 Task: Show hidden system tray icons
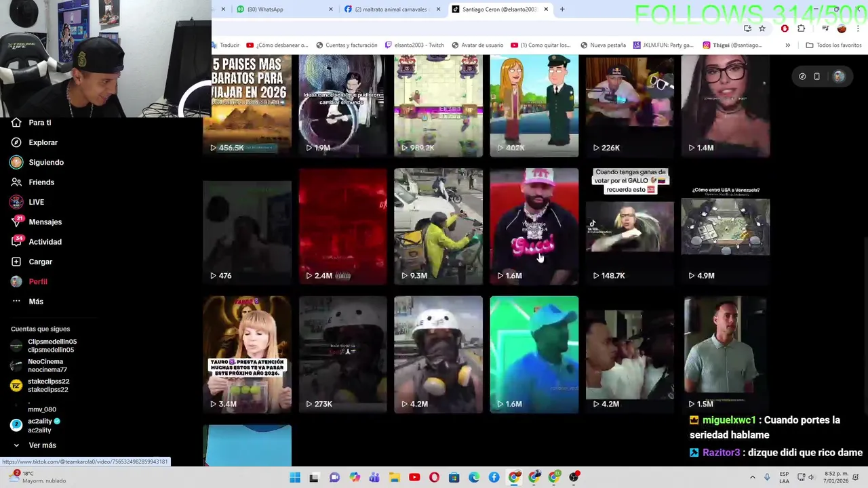pyautogui.click(x=752, y=477)
